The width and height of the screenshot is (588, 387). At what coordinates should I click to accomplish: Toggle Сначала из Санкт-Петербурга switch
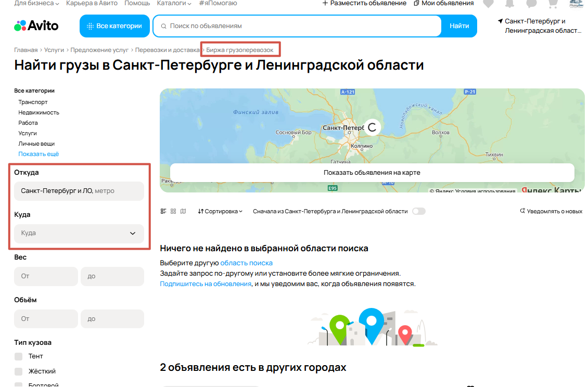click(x=419, y=211)
